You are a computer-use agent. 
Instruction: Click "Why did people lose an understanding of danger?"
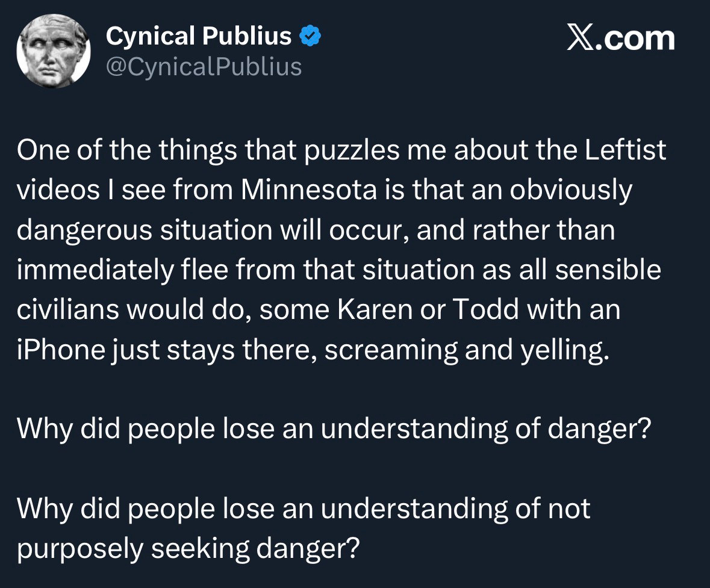point(334,429)
